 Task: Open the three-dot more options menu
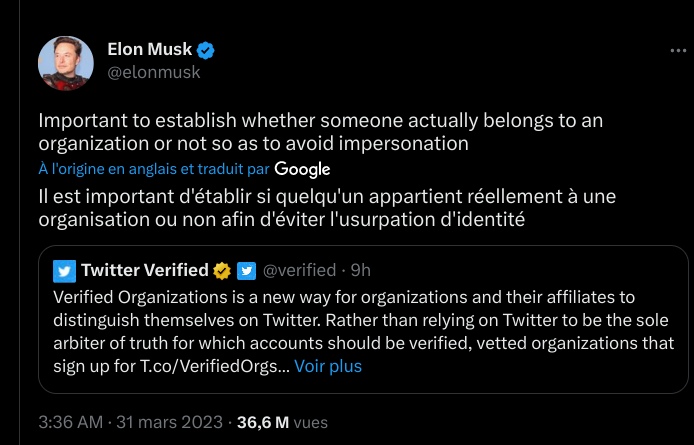point(677,49)
